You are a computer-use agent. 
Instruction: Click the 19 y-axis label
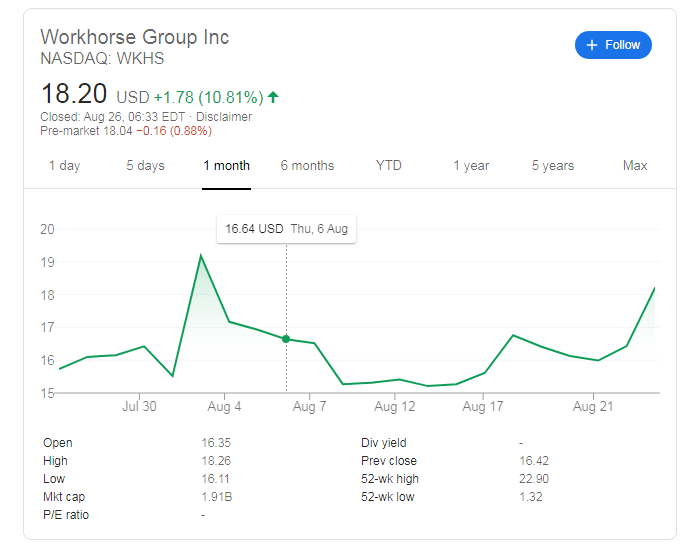click(47, 262)
